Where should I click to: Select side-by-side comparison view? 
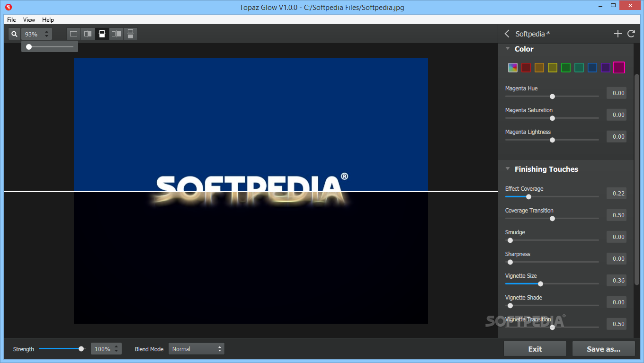click(116, 34)
